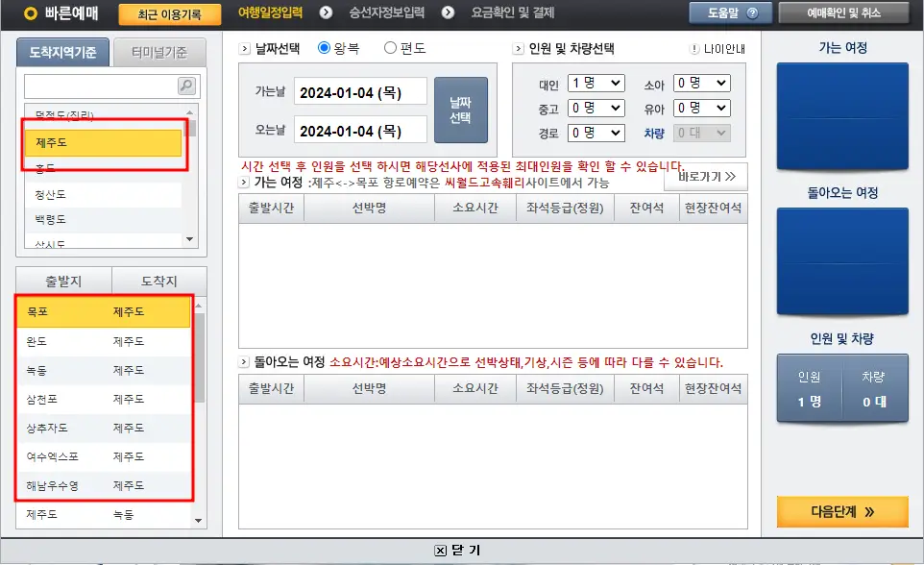Click the exclamation 나이안내 icon

(x=693, y=47)
